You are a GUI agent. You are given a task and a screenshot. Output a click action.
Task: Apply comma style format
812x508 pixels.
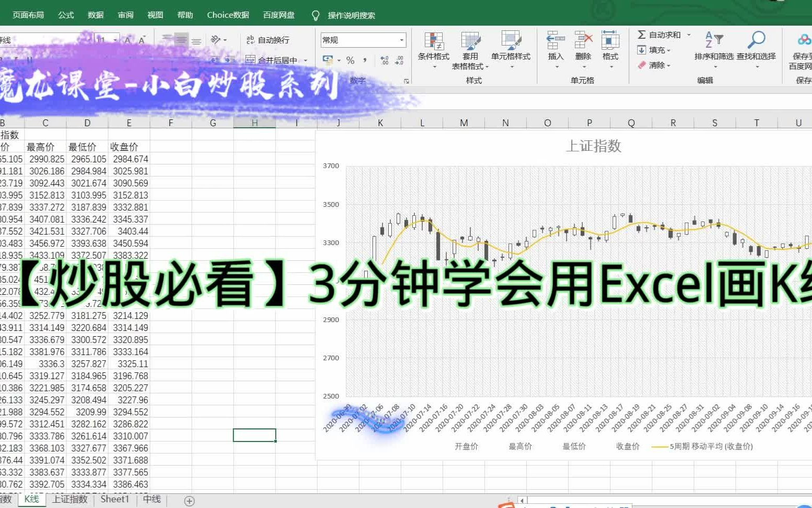point(365,60)
